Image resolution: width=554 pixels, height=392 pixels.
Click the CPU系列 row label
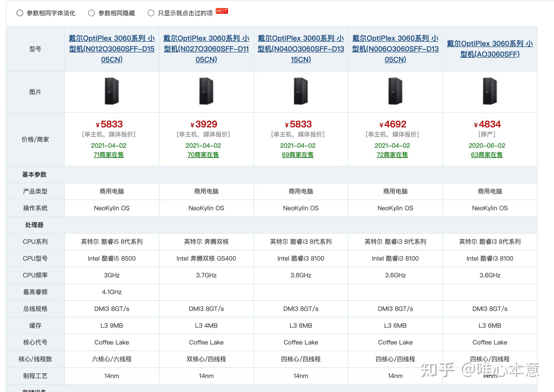pyautogui.click(x=35, y=242)
